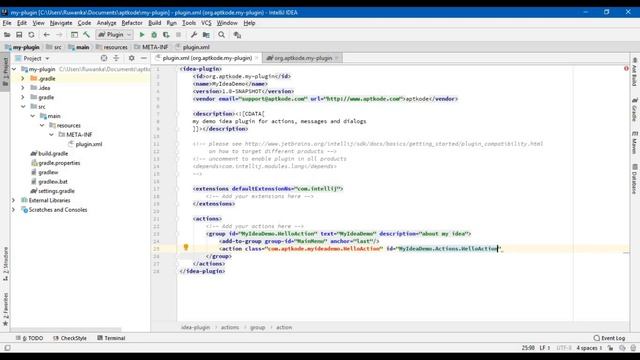Run the Plugin configuration with green play
The height and width of the screenshot is (360, 640).
tap(142, 35)
